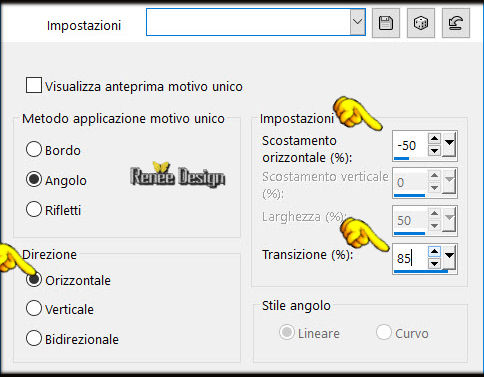The width and height of the screenshot is (484, 377).
Task: Select the Orizzontale direction radio button
Action: pyautogui.click(x=34, y=279)
